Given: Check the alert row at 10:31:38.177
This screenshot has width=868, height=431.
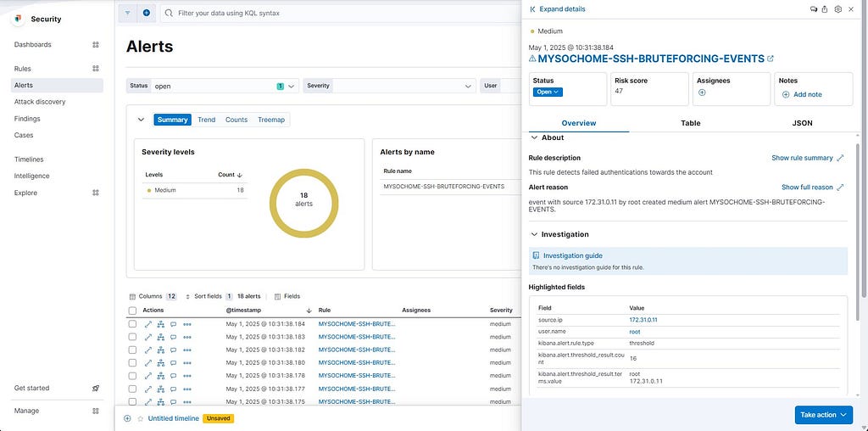Looking at the screenshot, I should 132,389.
